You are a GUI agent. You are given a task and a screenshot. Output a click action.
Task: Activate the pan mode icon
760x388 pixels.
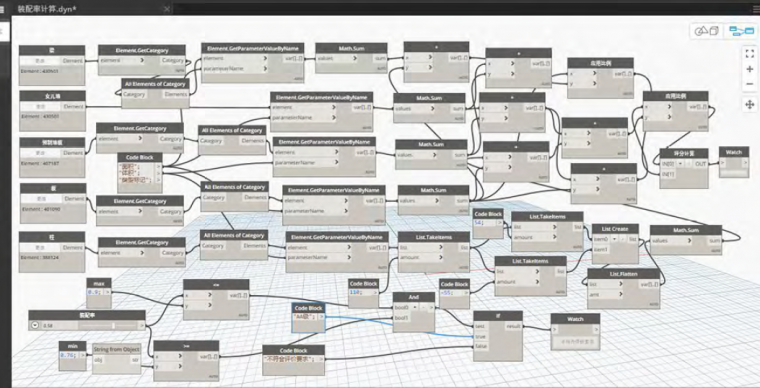[x=749, y=104]
